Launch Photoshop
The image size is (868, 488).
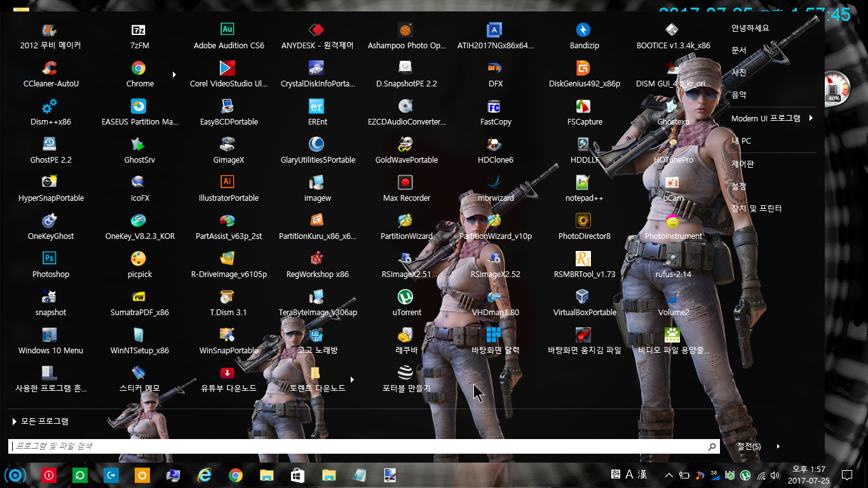(51, 266)
